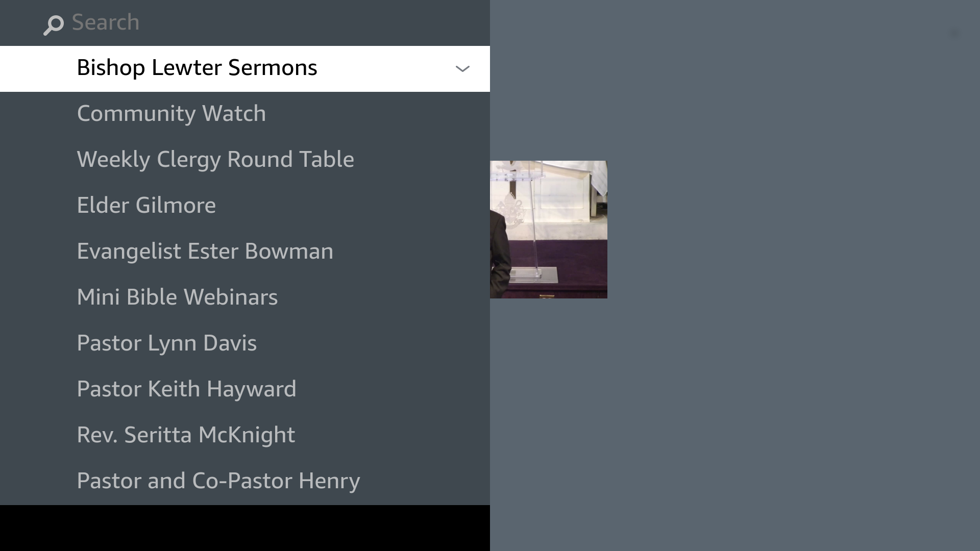980x551 pixels.
Task: Open the Weekly Clergy Round Table section
Action: [x=215, y=159]
